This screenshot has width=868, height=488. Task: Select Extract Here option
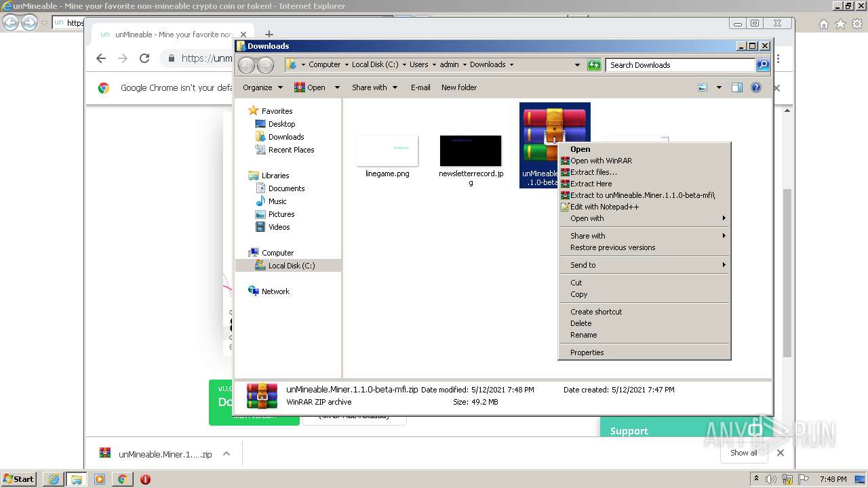591,184
